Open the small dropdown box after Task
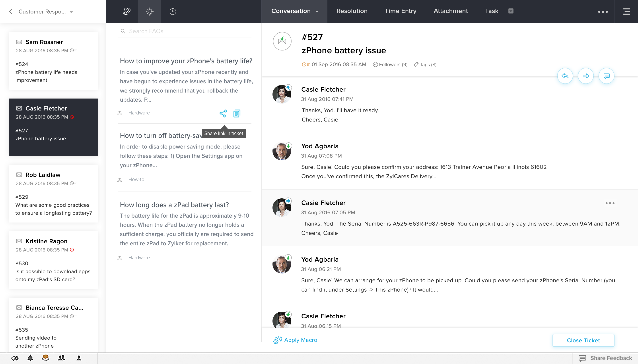Viewport: 638px width, 364px height. coord(511,11)
